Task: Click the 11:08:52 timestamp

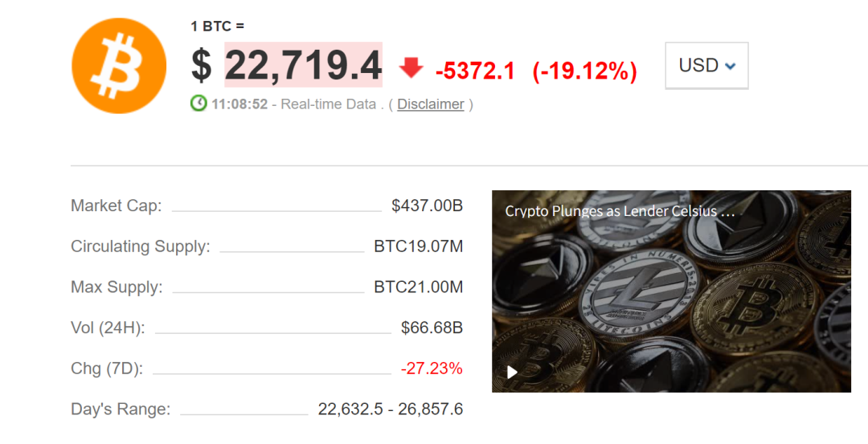Action: click(x=240, y=104)
